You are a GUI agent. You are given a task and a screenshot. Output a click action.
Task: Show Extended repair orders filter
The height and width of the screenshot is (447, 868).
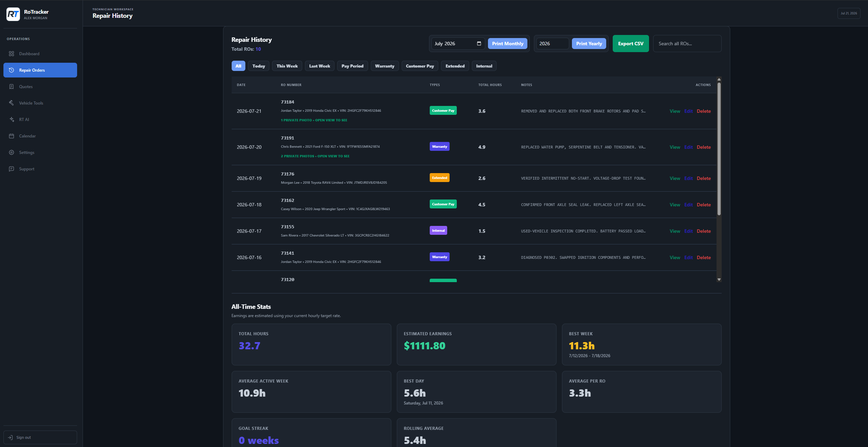(455, 66)
